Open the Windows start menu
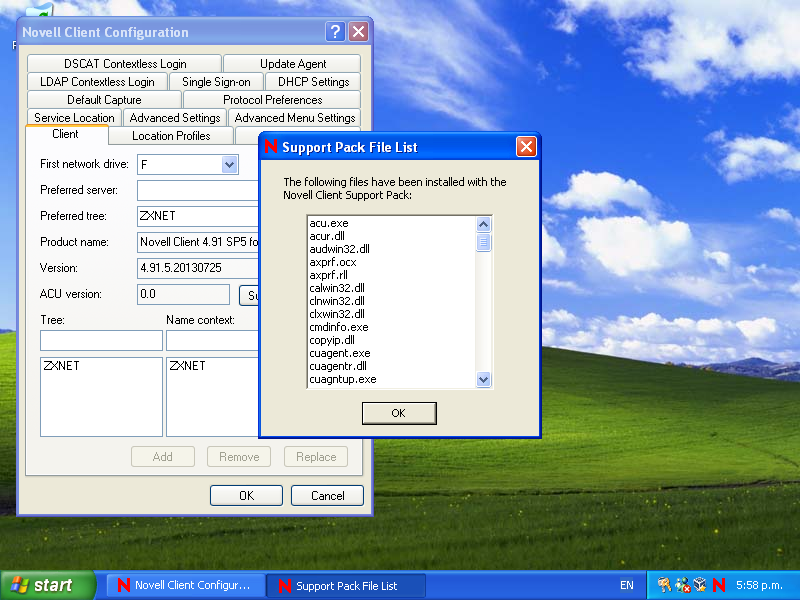This screenshot has width=800, height=600. pyautogui.click(x=47, y=585)
